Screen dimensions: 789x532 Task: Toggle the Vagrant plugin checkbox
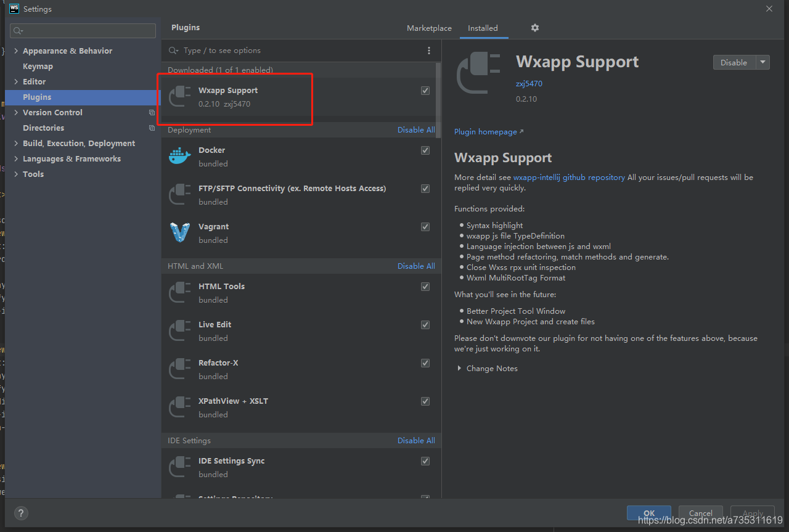click(x=425, y=227)
